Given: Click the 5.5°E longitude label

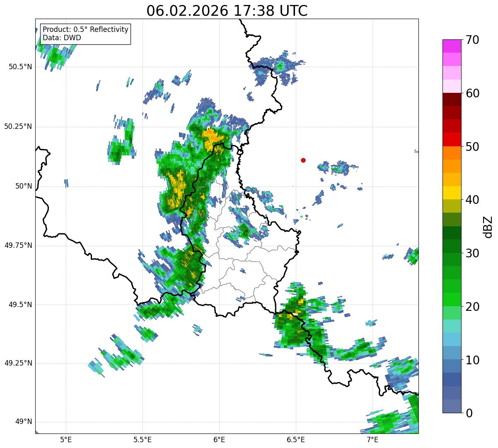Looking at the screenshot, I should [x=143, y=440].
